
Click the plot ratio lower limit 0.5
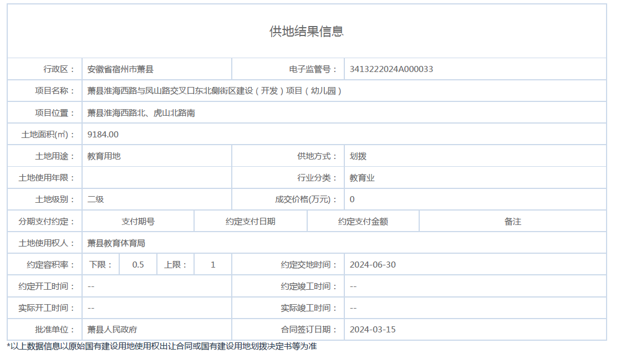138,265
